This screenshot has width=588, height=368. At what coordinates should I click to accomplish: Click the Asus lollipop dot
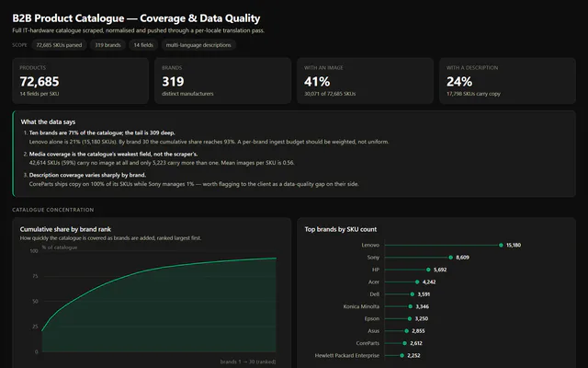click(x=406, y=331)
